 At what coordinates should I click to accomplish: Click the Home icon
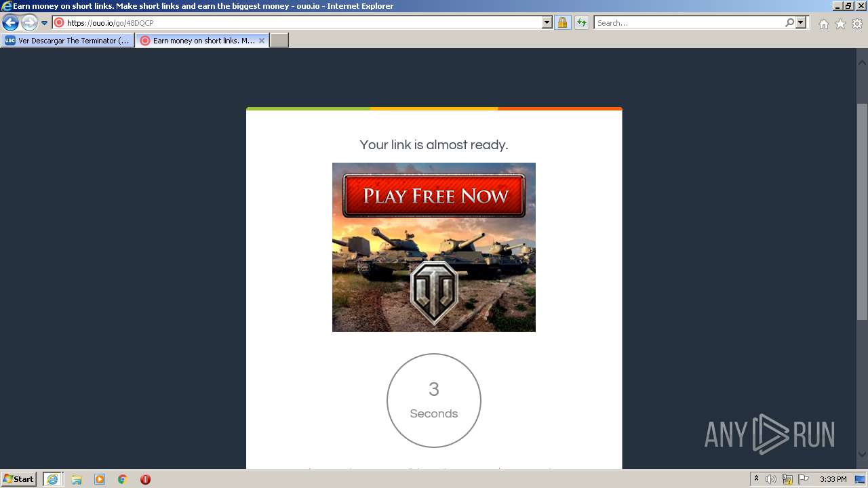823,24
